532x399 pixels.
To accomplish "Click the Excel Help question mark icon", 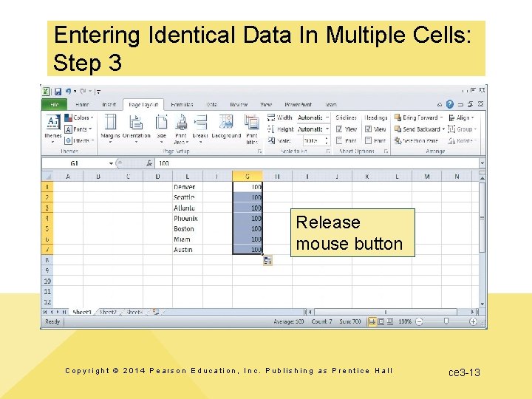I will click(450, 104).
